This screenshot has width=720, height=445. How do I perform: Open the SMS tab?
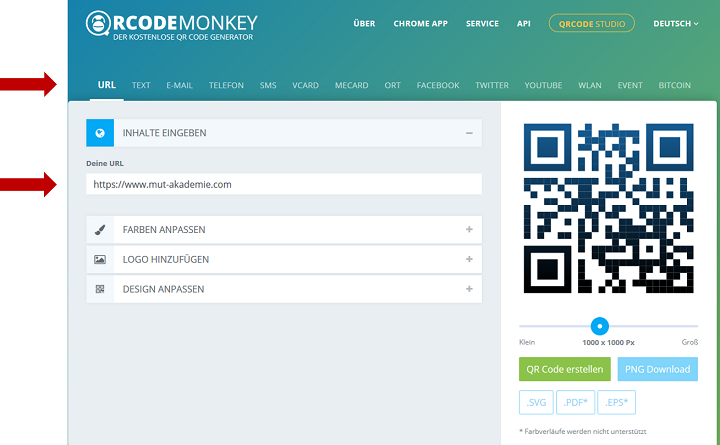pos(268,85)
